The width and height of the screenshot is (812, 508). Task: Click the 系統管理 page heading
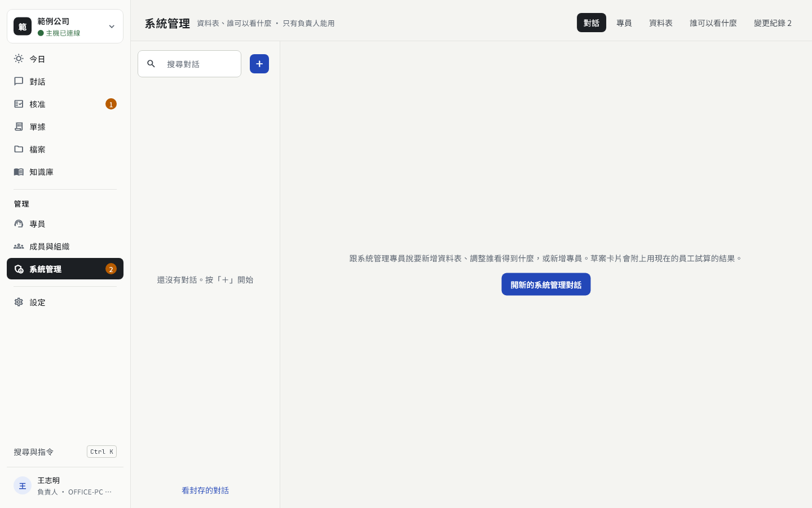167,23
